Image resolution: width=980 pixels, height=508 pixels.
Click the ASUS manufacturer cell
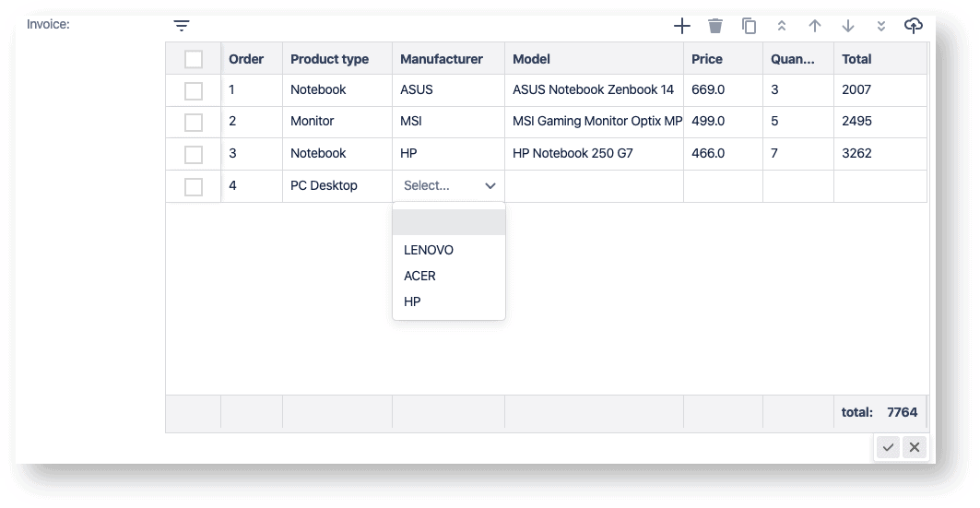[x=448, y=90]
